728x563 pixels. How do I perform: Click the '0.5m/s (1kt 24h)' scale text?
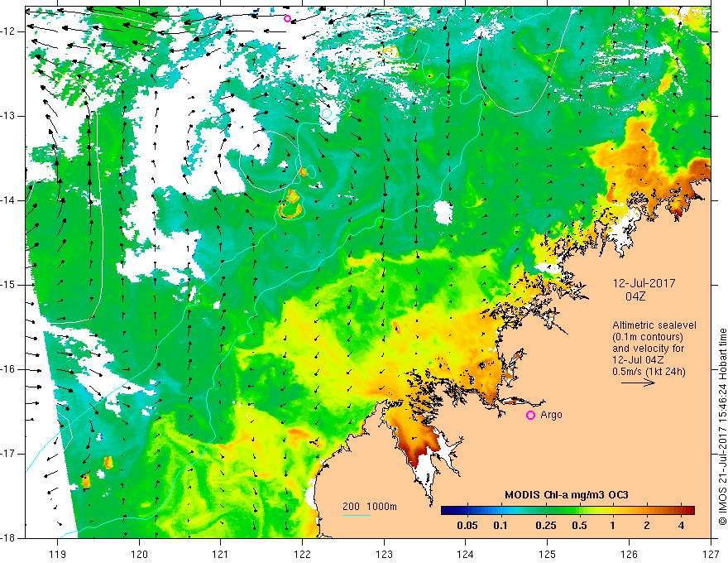coord(649,372)
